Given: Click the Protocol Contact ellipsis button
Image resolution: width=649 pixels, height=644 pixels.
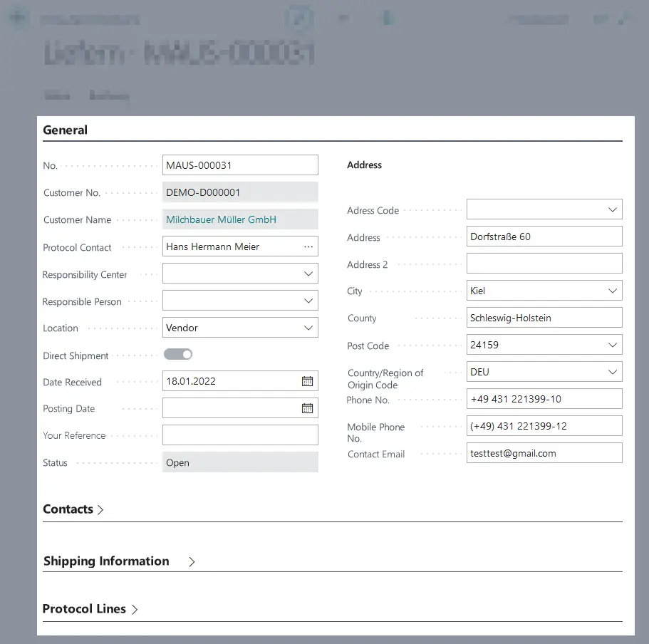Looking at the screenshot, I should (x=308, y=246).
